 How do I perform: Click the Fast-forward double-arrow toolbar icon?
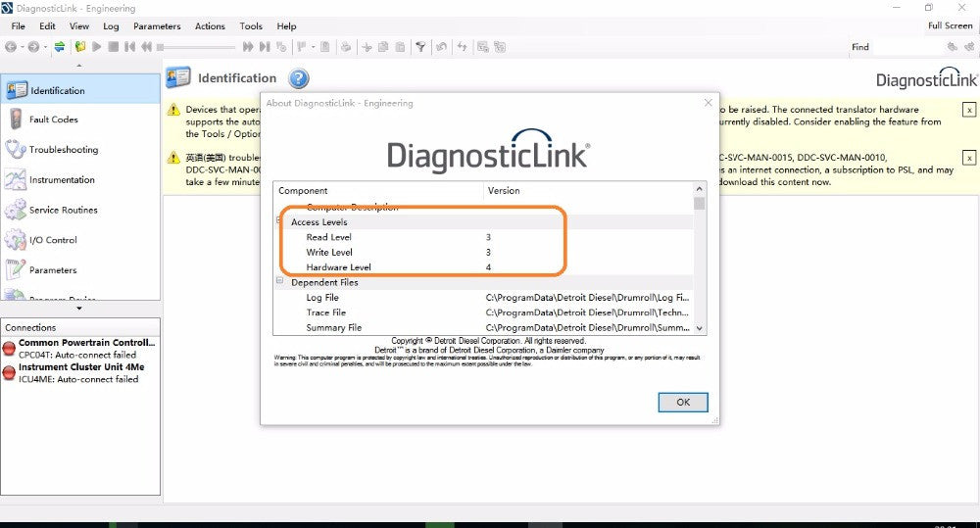248,47
